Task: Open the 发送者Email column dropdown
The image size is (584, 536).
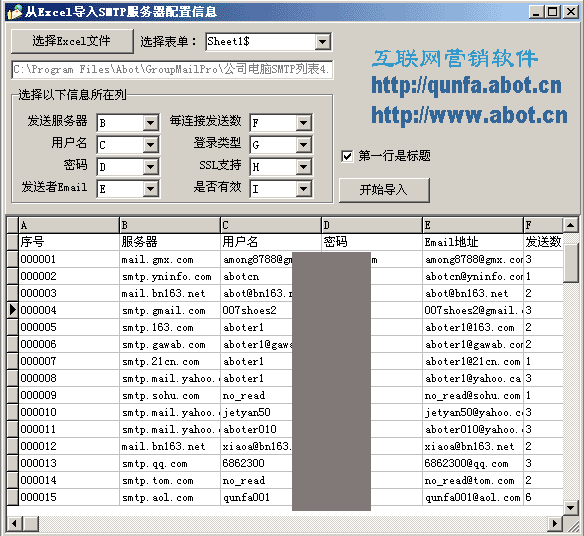Action: tap(150, 189)
